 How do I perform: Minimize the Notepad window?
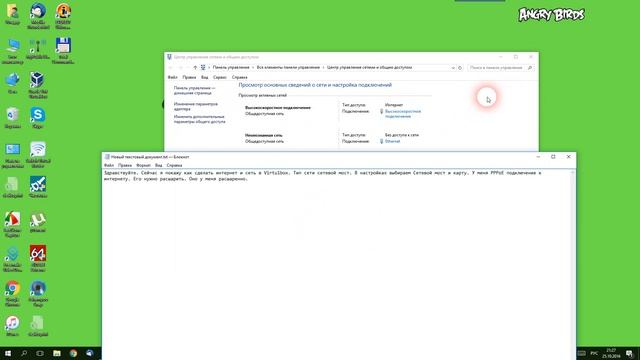coord(538,157)
